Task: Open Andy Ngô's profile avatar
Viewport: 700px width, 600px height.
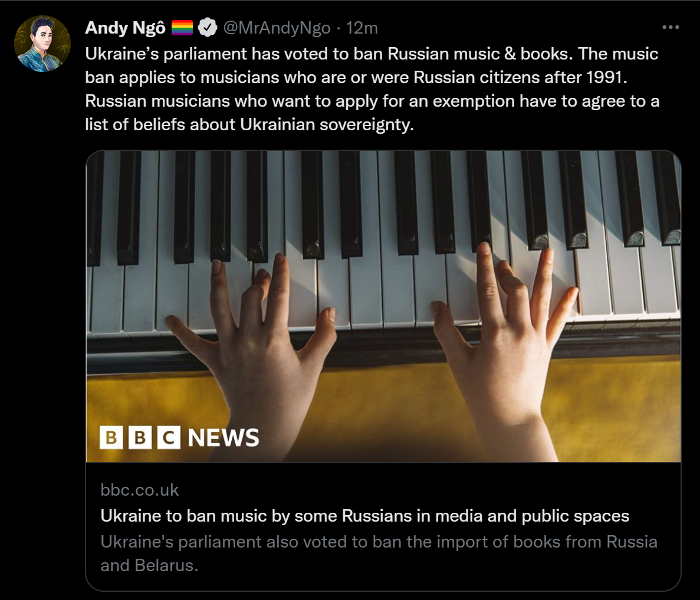Action: click(42, 44)
